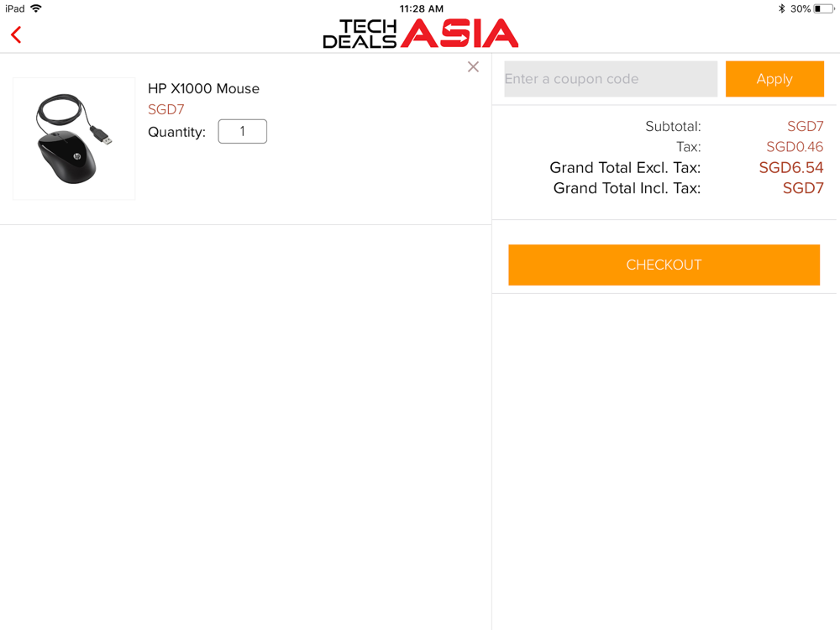Tap the Subtotal label

pyautogui.click(x=673, y=127)
